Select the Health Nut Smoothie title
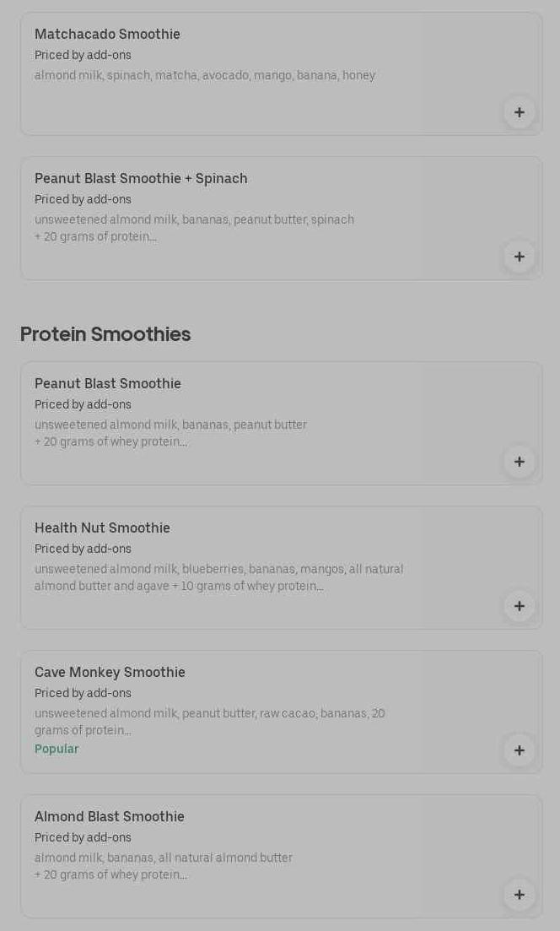 (102, 528)
